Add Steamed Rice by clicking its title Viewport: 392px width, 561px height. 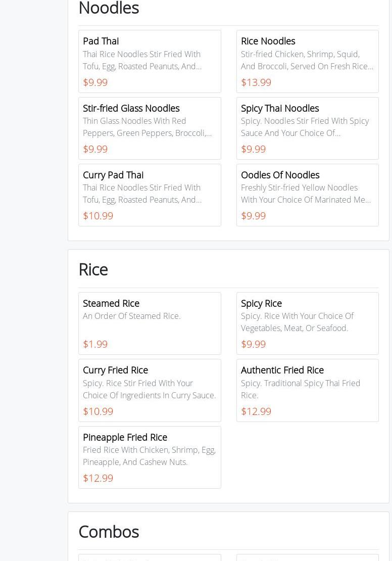tap(111, 303)
